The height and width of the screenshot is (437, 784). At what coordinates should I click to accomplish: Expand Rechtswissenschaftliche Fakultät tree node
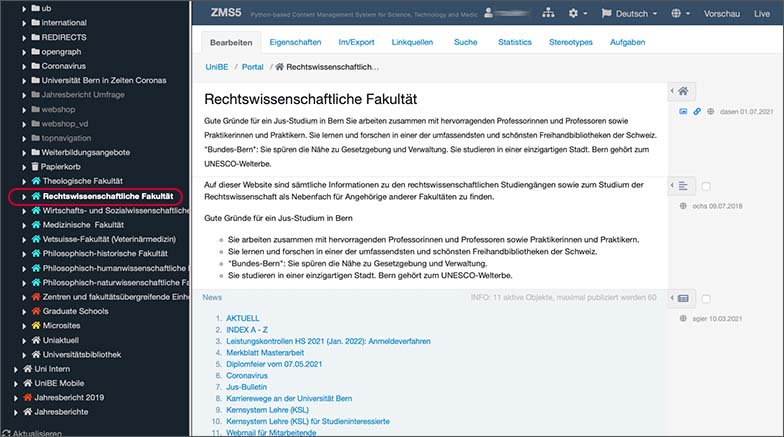click(24, 197)
